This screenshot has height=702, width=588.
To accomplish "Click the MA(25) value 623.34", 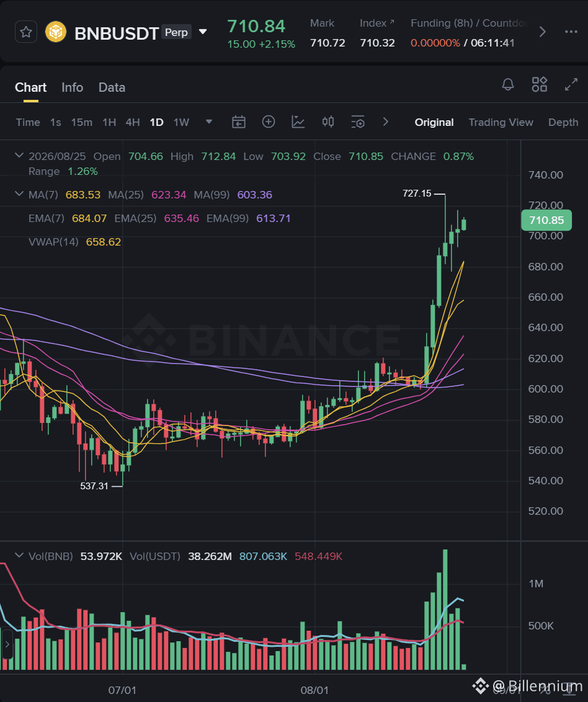I will click(168, 195).
